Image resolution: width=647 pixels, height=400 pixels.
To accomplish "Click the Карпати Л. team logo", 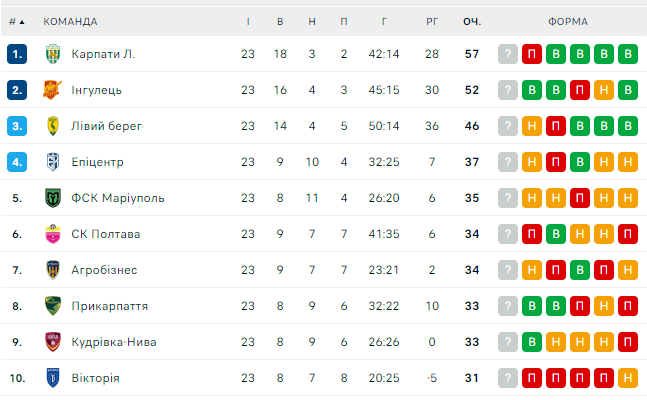I will 53,54.
